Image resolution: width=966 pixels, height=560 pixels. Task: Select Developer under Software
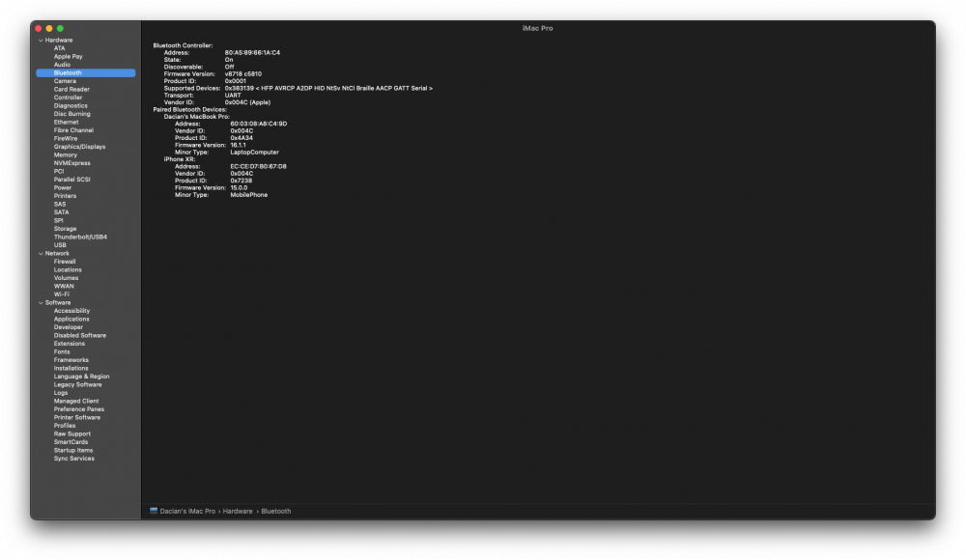pos(68,327)
